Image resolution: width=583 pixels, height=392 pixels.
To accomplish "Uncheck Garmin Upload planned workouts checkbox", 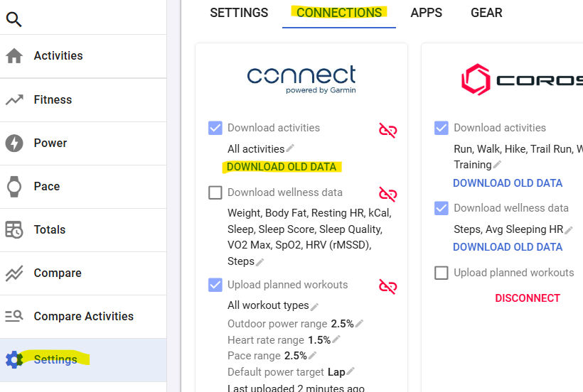I will tap(215, 285).
